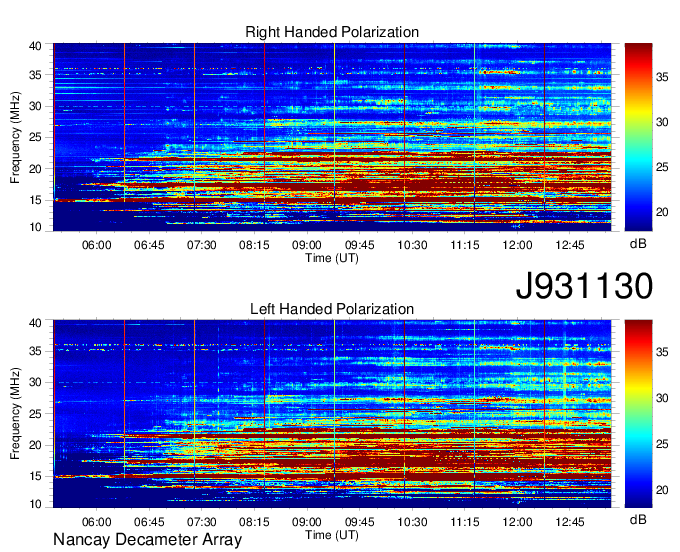680x552 pixels.
Task: Pick the 15 MHz frequency tick, Left Handed plot
Action: pyautogui.click(x=35, y=477)
